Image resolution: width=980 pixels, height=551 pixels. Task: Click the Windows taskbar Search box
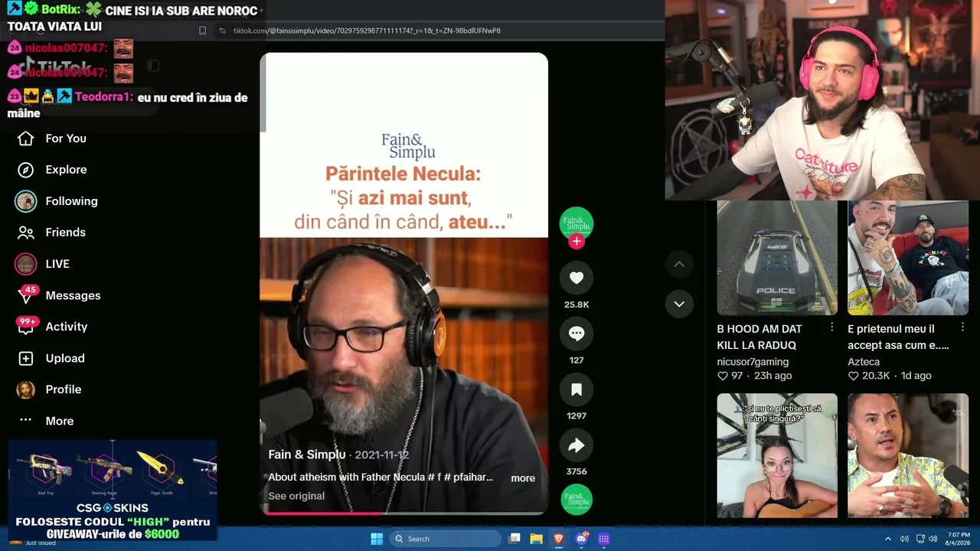tap(446, 539)
